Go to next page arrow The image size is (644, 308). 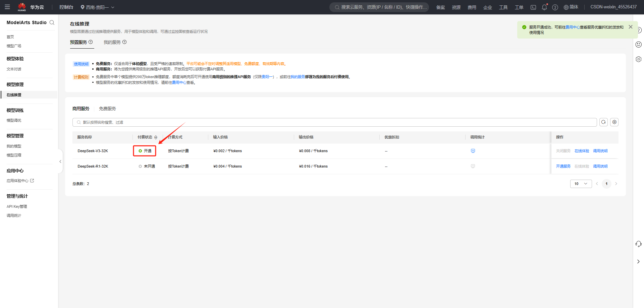(616, 184)
